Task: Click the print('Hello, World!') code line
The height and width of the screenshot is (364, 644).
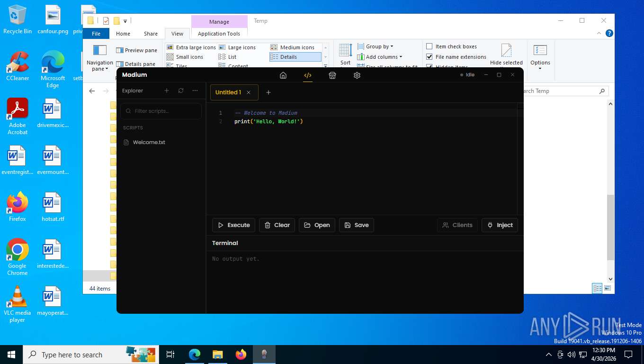Action: pos(268,121)
